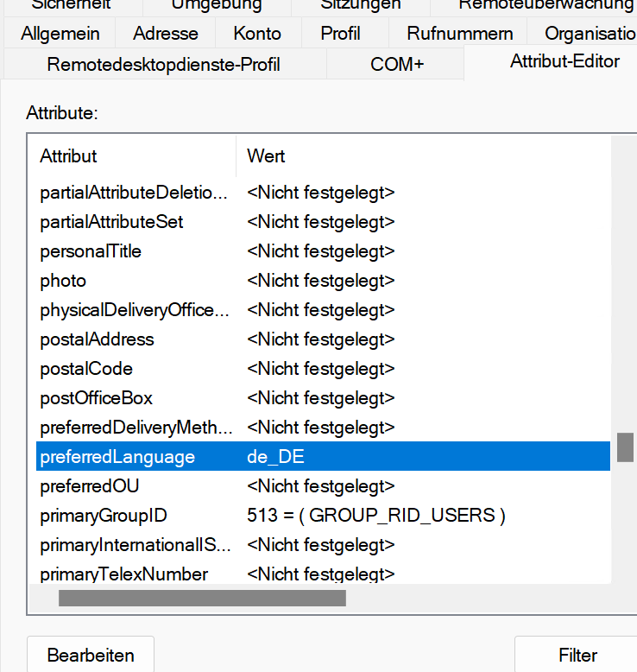Screen dimensions: 637x672
Task: Open the Filter button
Action: pyautogui.click(x=577, y=655)
